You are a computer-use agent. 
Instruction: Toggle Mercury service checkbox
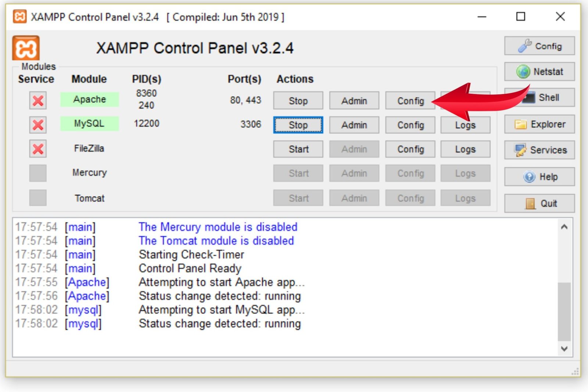(38, 173)
